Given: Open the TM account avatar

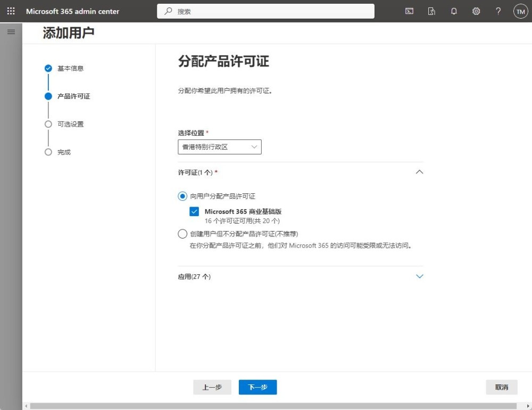Looking at the screenshot, I should (520, 11).
